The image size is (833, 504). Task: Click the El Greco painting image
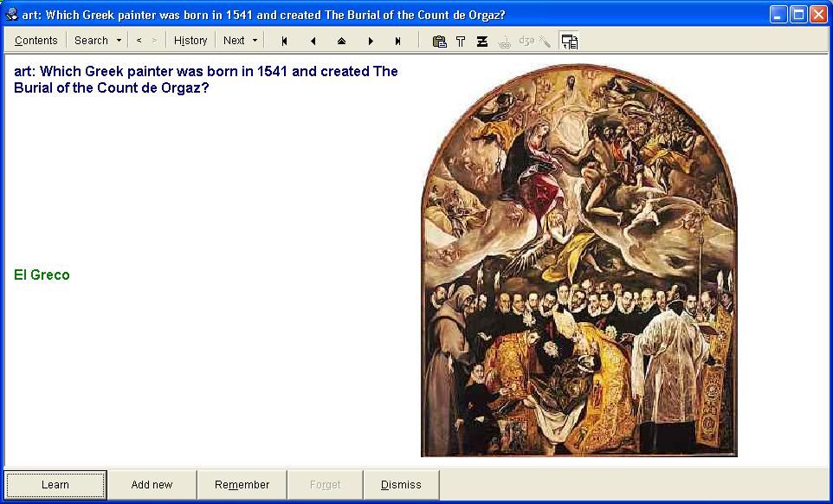578,260
